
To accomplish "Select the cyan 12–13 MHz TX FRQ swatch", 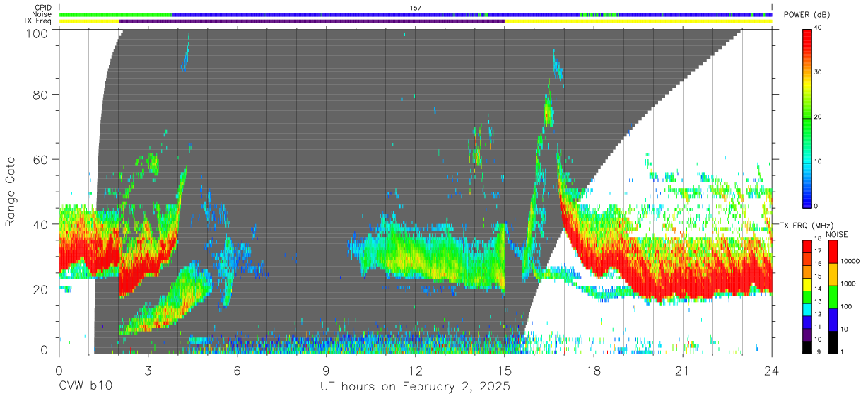I will (807, 310).
